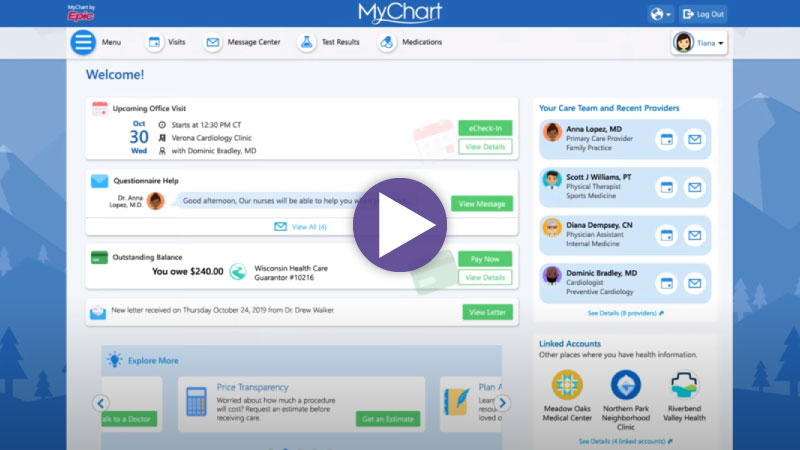
Task: Click the Upcoming Office Visit calendar icon
Action: pos(99,108)
